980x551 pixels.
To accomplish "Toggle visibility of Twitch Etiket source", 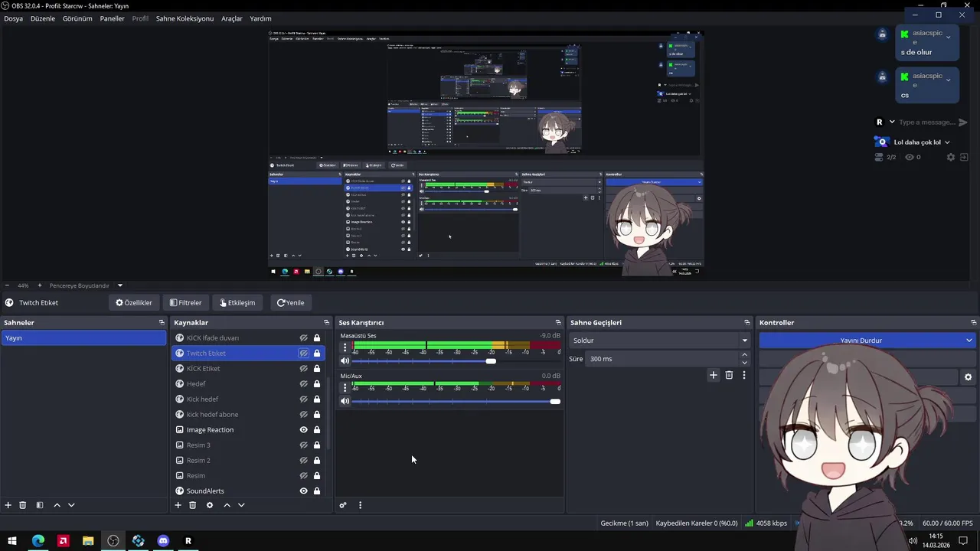I will coord(303,353).
